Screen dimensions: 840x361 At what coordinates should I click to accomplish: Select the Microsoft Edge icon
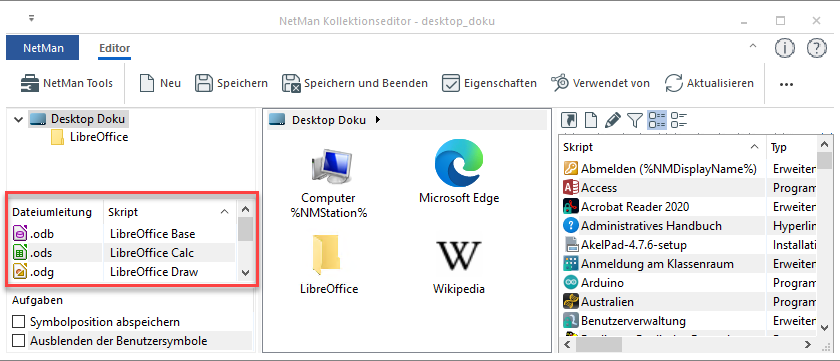[459, 163]
